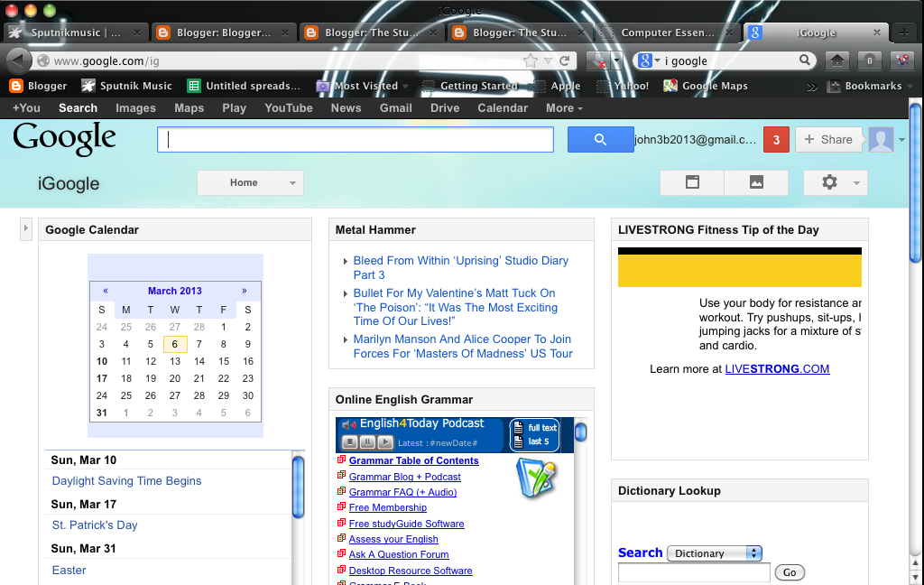Switch to the Blogger: Blogger tab

click(x=223, y=32)
